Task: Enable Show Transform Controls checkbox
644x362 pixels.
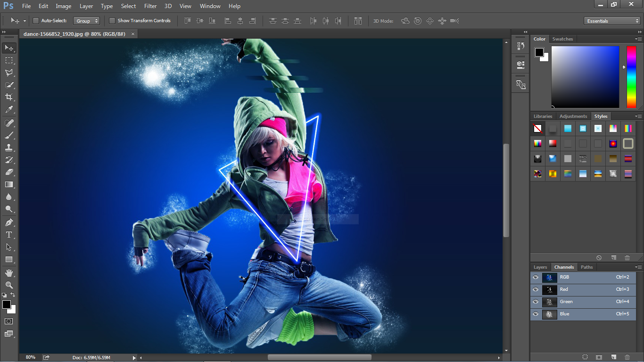Action: coord(112,21)
